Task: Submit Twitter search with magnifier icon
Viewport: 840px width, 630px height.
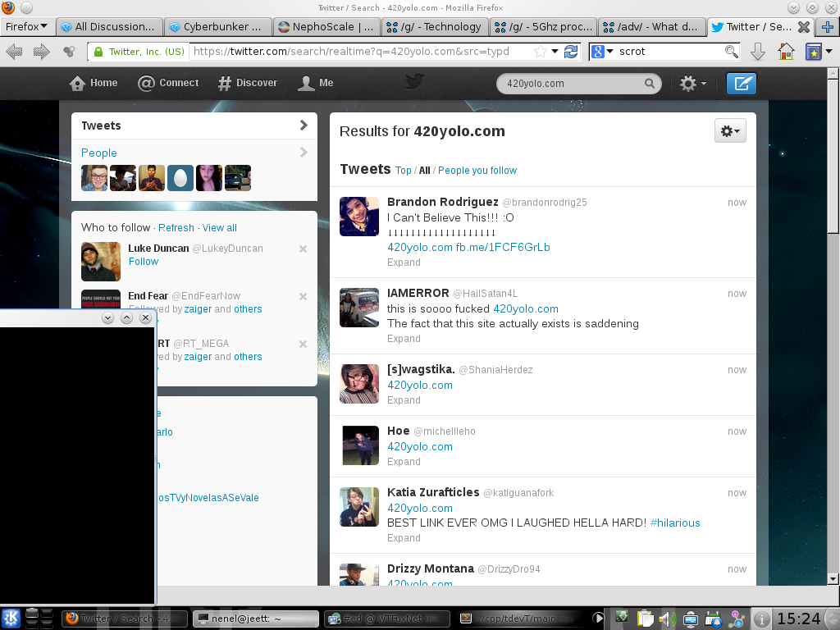Action: (x=650, y=84)
